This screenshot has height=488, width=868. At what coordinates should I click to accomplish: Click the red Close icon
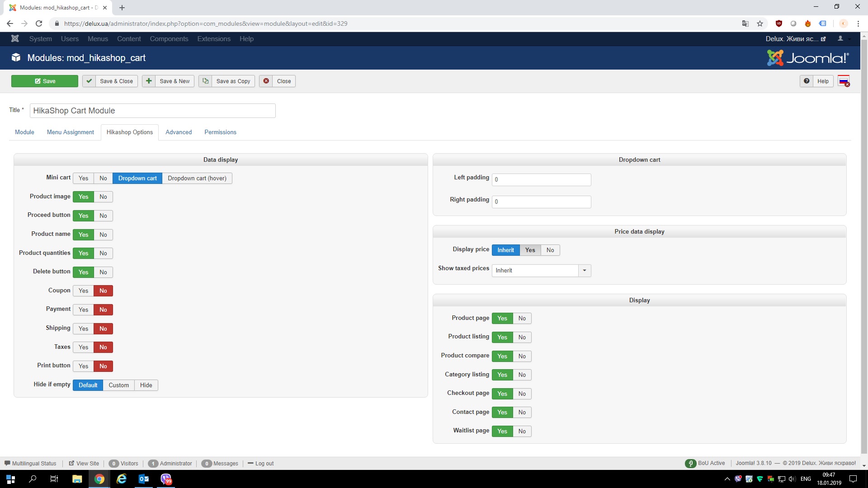pyautogui.click(x=266, y=81)
